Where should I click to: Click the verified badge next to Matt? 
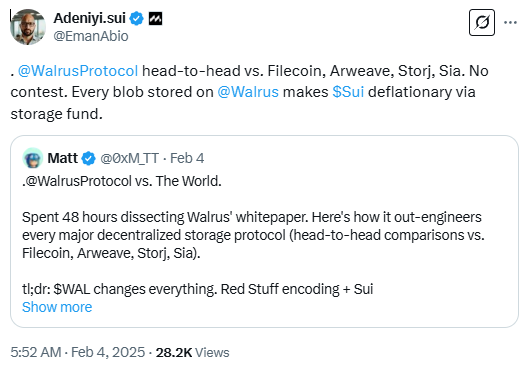click(x=89, y=159)
